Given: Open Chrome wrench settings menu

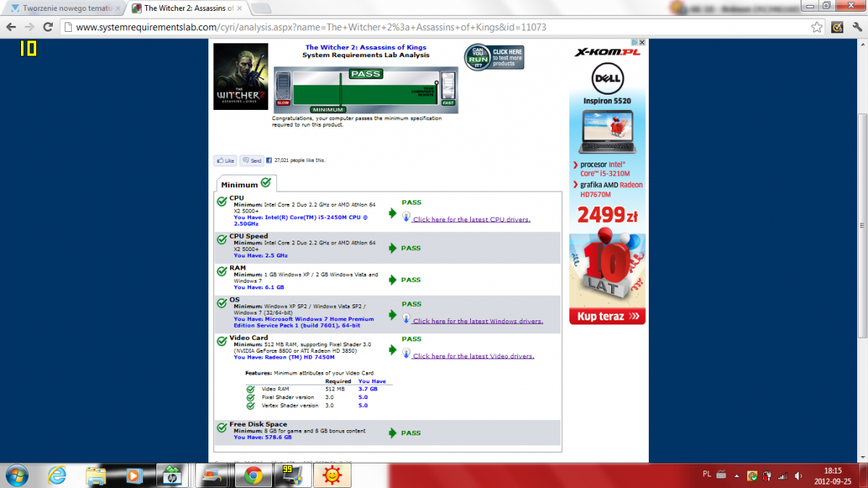Looking at the screenshot, I should coord(856,27).
